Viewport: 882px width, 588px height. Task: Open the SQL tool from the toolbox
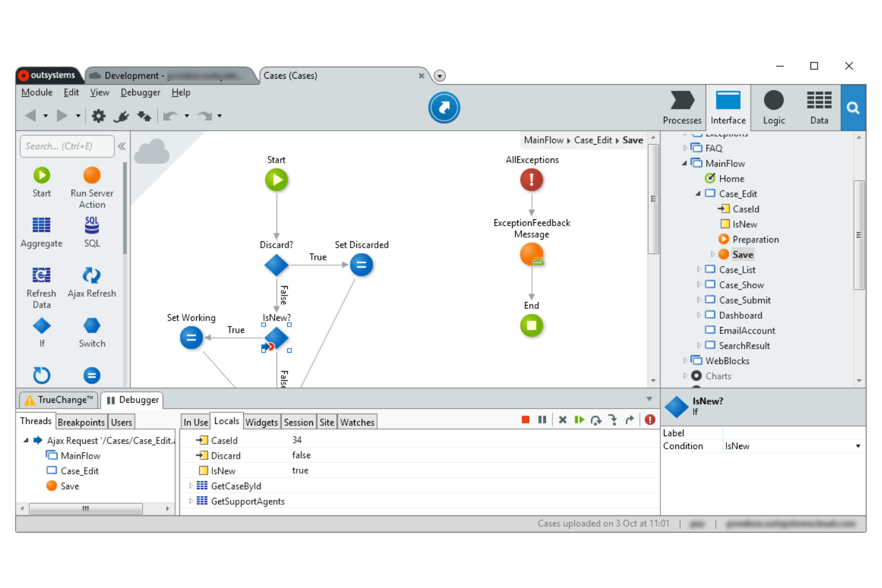[92, 225]
